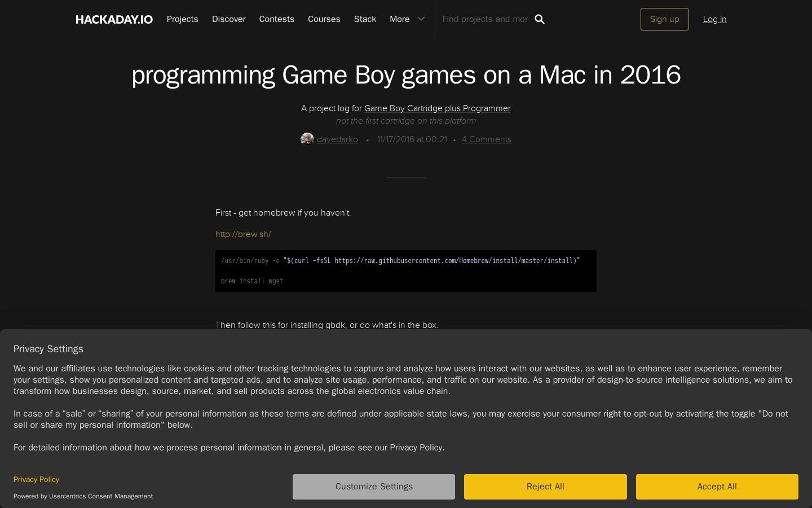Open the Log in link

click(715, 19)
